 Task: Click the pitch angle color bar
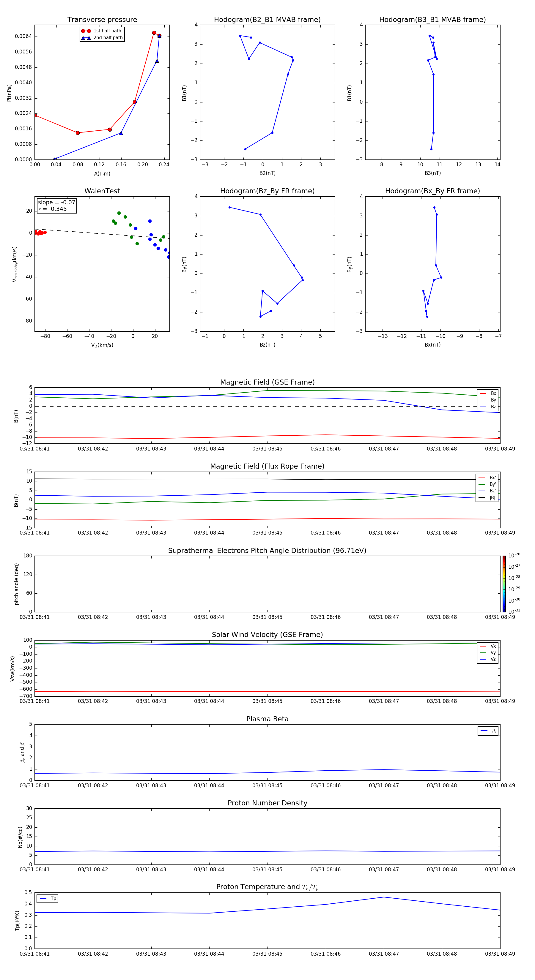[x=504, y=584]
